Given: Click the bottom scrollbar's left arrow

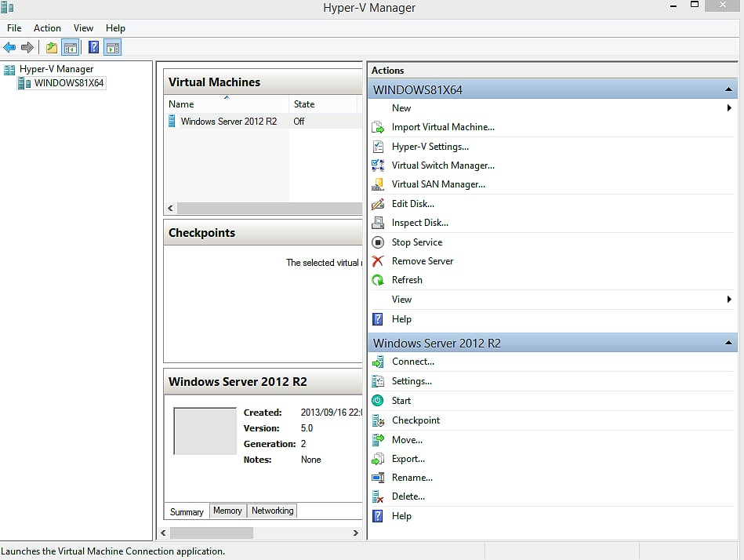Looking at the screenshot, I should (163, 533).
